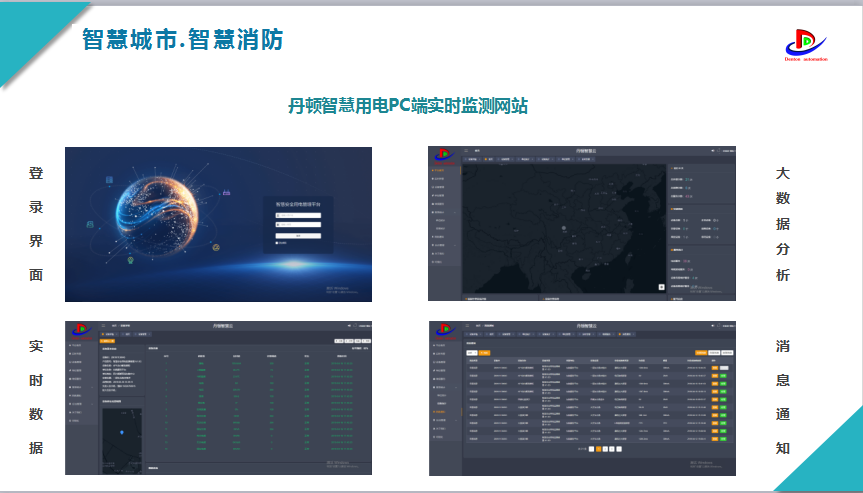Click the username field in login screenshot

coord(298,215)
